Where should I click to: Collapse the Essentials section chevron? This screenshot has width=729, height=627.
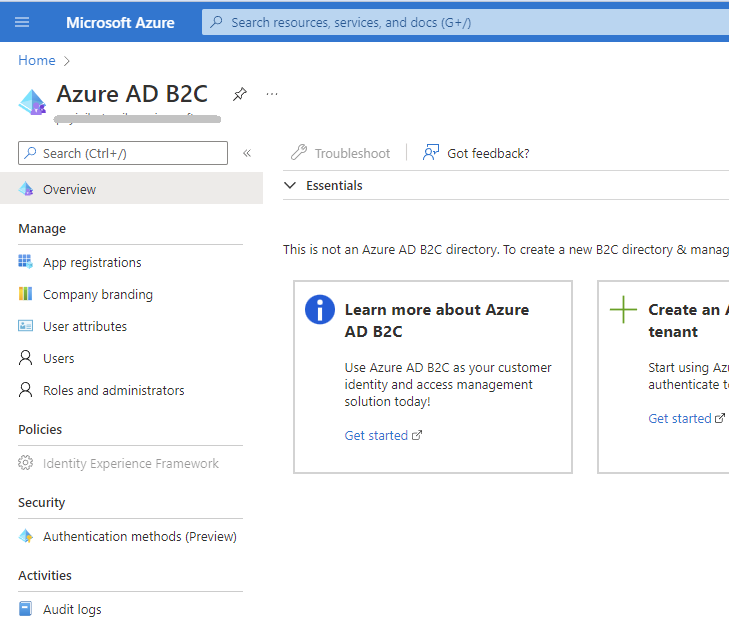coord(290,185)
